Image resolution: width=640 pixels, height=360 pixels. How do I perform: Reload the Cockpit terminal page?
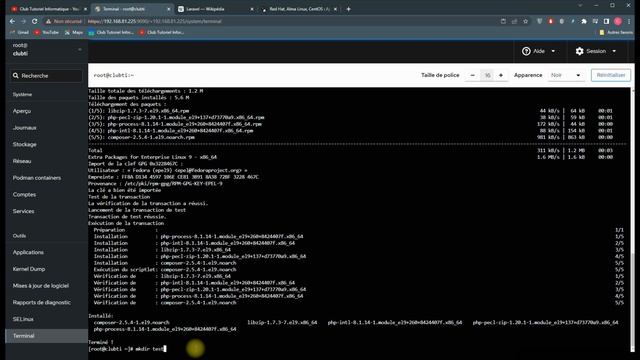(35, 21)
